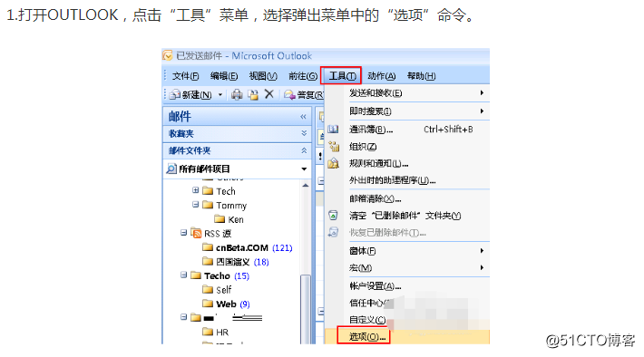Open the 动作(A) menu

[x=382, y=76]
